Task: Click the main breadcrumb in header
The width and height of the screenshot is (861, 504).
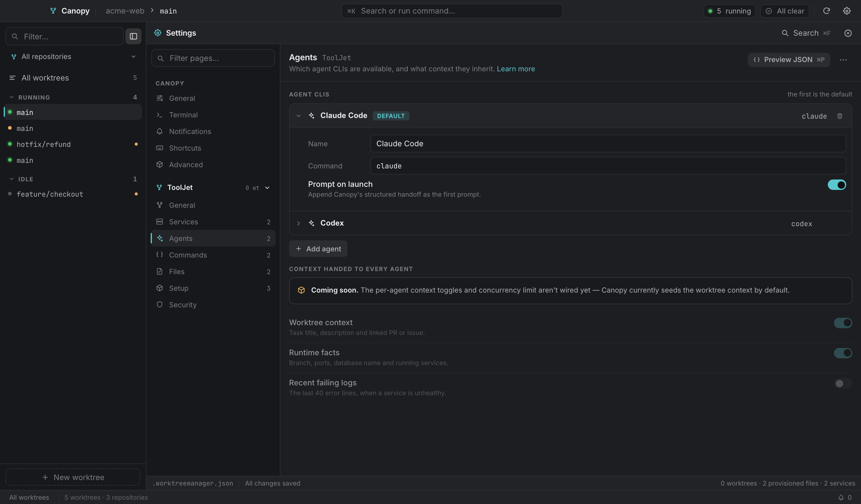Action: pyautogui.click(x=168, y=11)
